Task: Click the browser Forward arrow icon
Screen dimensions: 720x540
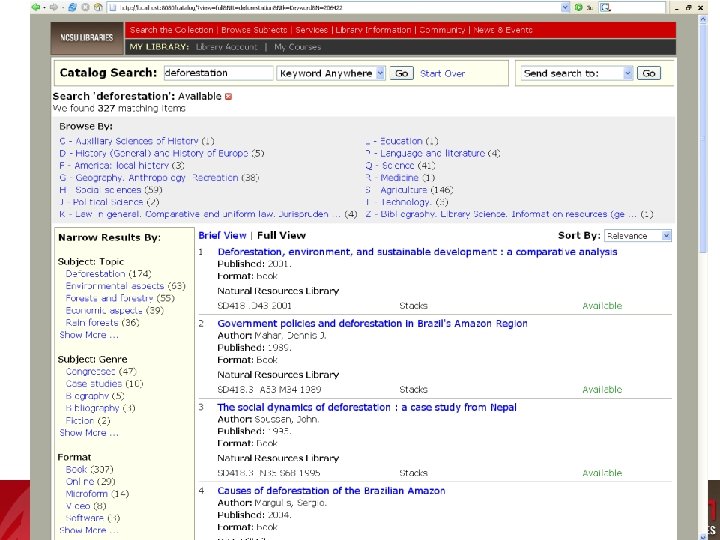Action: [54, 7]
